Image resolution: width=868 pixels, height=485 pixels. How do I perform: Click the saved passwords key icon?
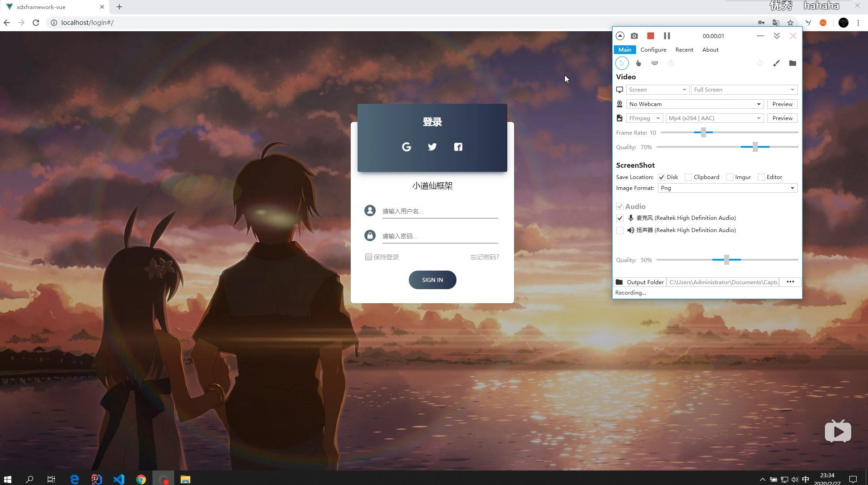pos(761,23)
